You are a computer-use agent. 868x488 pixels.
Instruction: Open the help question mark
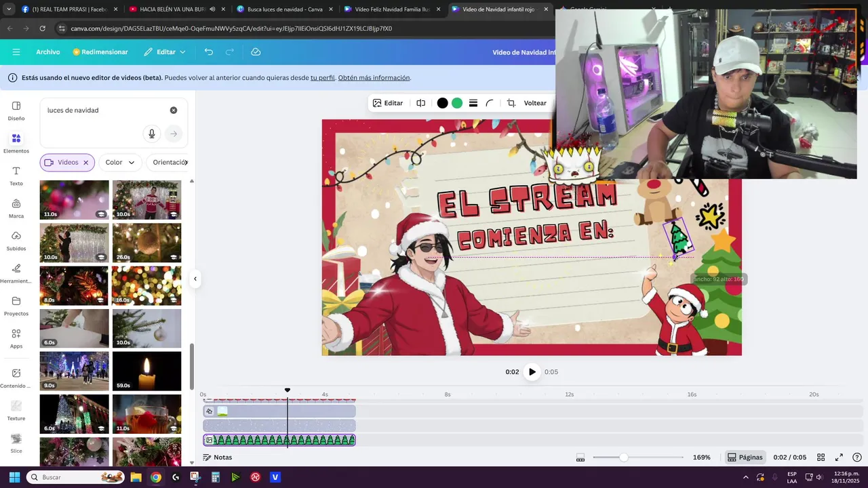857,457
